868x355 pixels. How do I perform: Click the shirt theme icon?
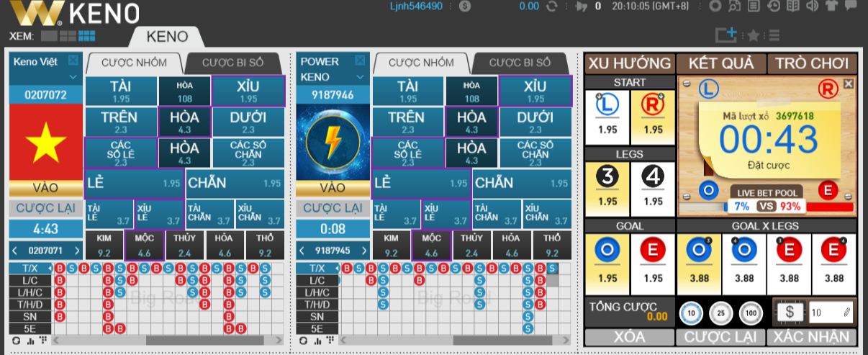click(831, 6)
